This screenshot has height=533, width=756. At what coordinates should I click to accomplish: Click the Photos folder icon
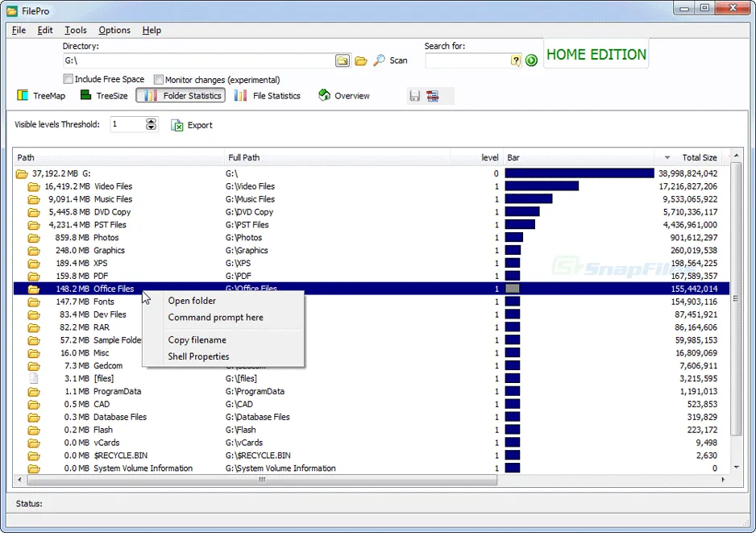33,238
